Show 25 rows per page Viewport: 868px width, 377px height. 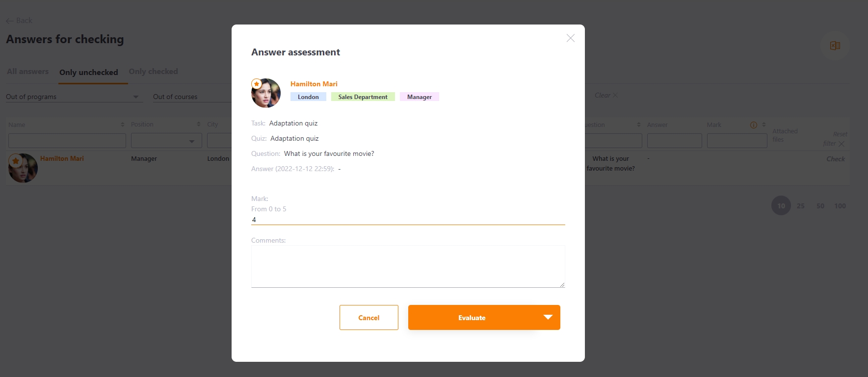tap(801, 206)
